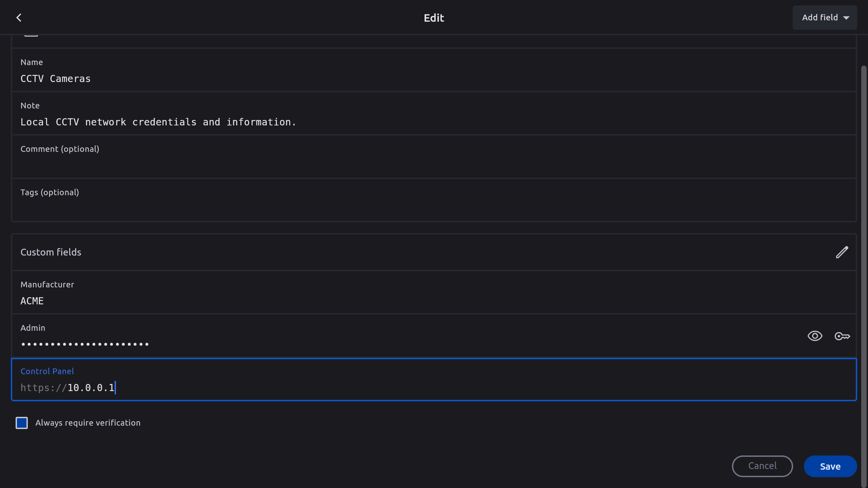868x488 pixels.
Task: Save the entry changes
Action: click(830, 466)
